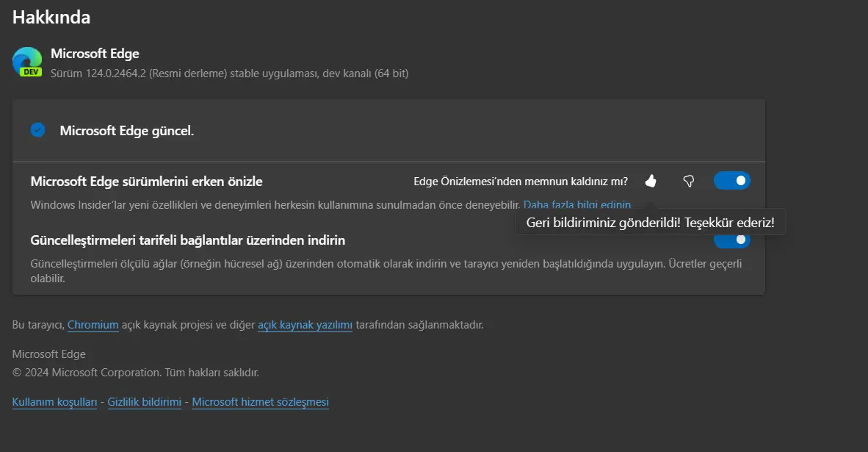Click the thumbs down feedback icon
Image resolution: width=868 pixels, height=452 pixels.
coord(689,181)
